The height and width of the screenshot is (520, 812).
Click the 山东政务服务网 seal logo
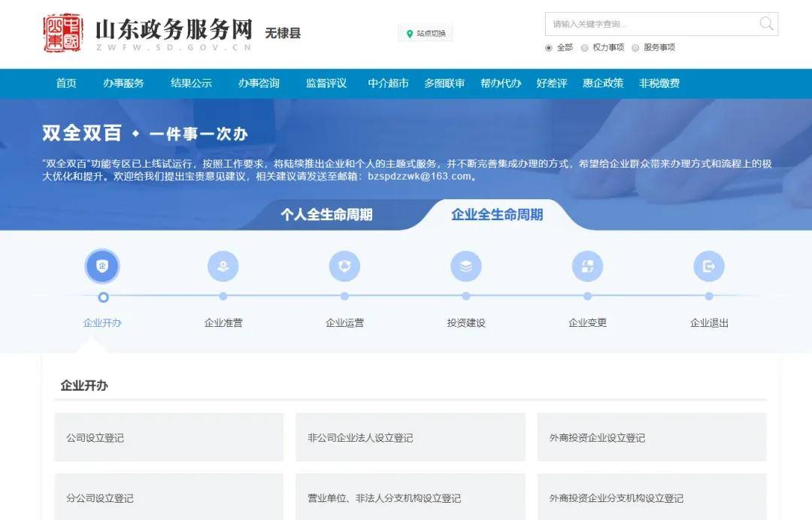63,32
